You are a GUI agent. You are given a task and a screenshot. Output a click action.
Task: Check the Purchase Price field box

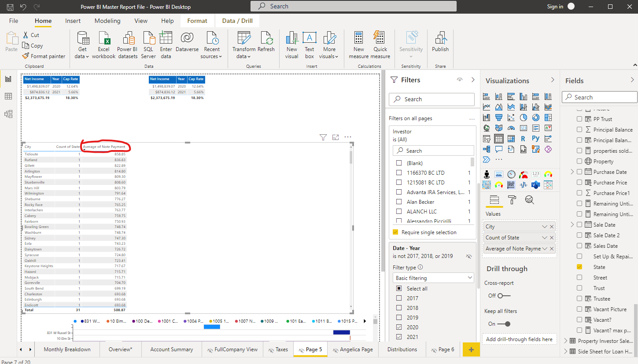[579, 182]
